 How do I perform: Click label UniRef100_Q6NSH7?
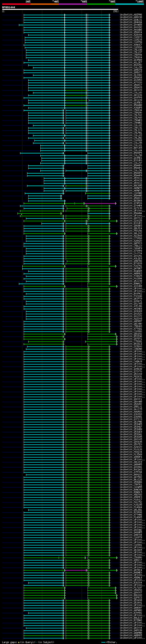pos(131,608)
